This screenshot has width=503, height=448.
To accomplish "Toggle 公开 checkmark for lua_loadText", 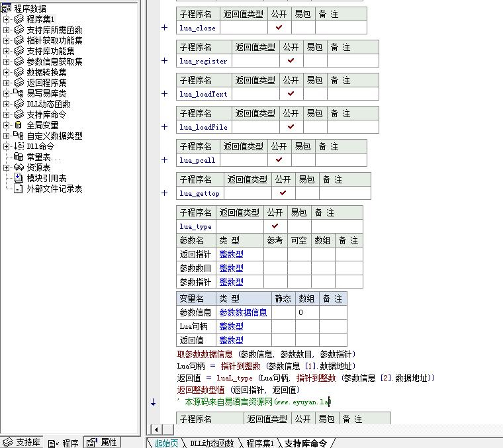I will point(291,94).
